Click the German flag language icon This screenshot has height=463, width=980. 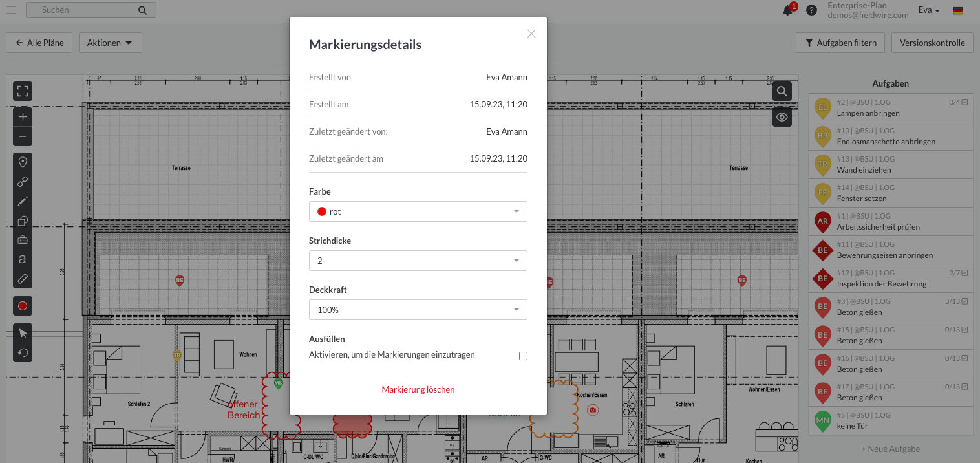point(958,10)
